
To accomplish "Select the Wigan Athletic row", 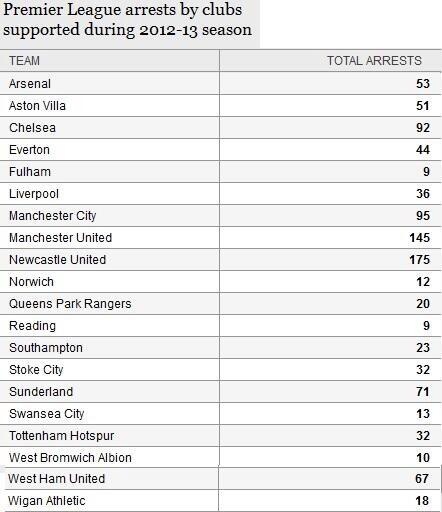I will tap(221, 501).
